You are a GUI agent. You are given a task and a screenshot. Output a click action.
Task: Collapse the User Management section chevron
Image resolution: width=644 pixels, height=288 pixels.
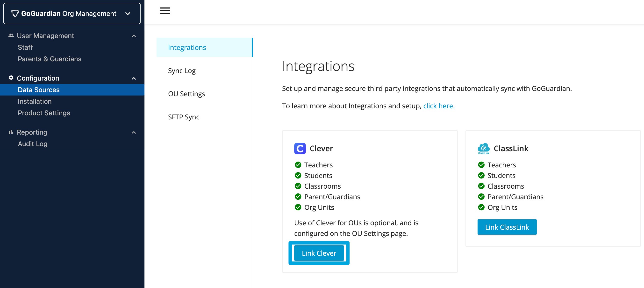pos(134,36)
